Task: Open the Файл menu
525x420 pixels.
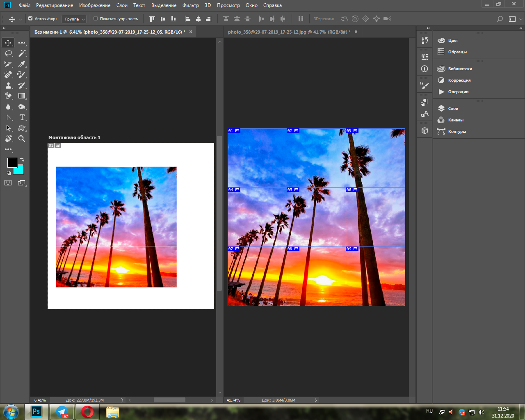Action: click(x=25, y=5)
